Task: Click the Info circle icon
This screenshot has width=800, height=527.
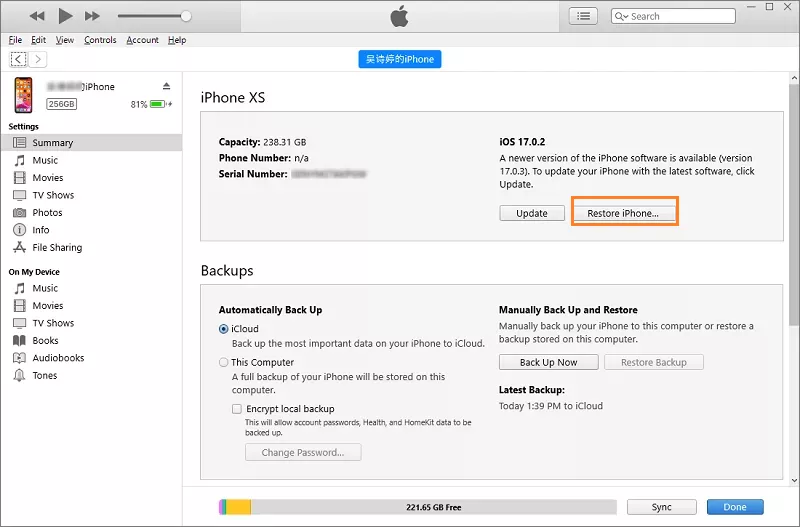Action: [19, 230]
